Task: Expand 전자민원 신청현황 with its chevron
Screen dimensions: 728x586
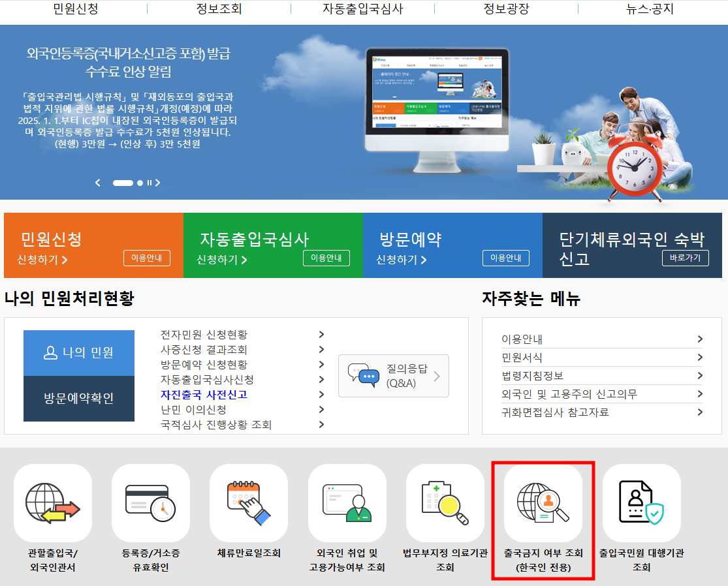Action: coord(321,334)
